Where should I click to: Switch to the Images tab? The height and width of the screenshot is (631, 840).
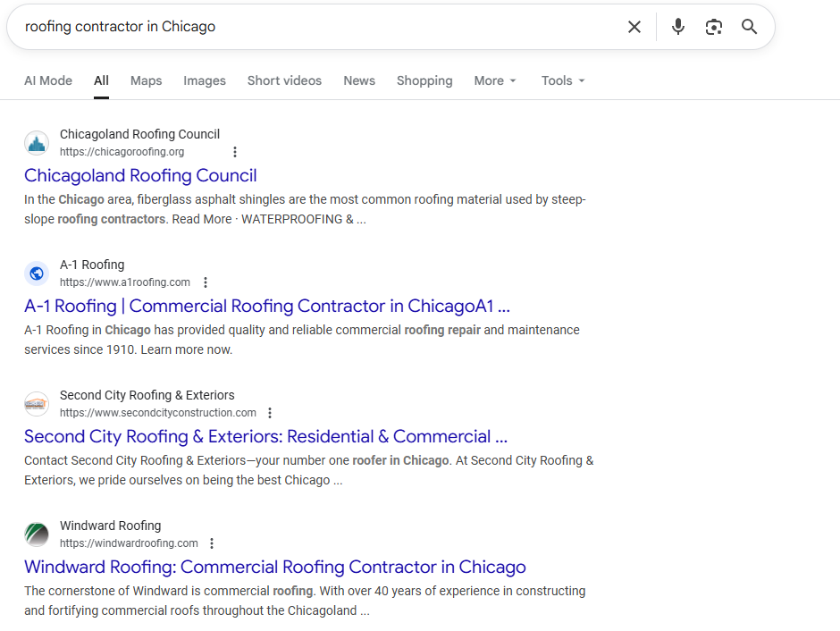[205, 80]
